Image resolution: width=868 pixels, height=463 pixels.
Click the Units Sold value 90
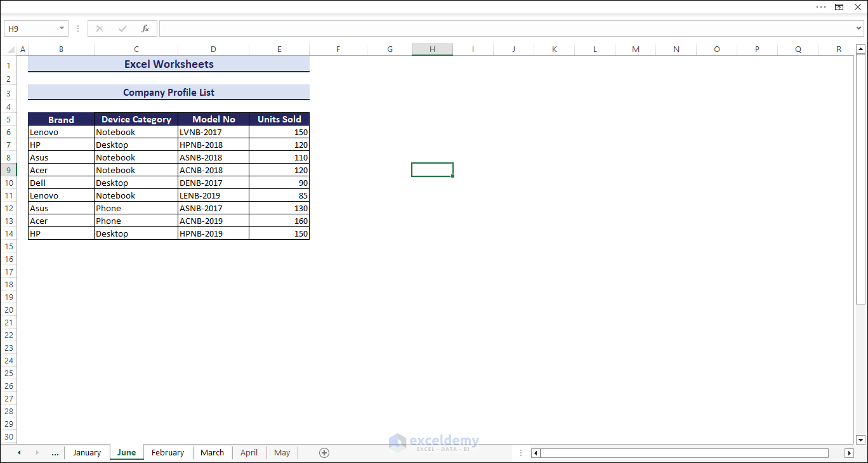(x=279, y=183)
